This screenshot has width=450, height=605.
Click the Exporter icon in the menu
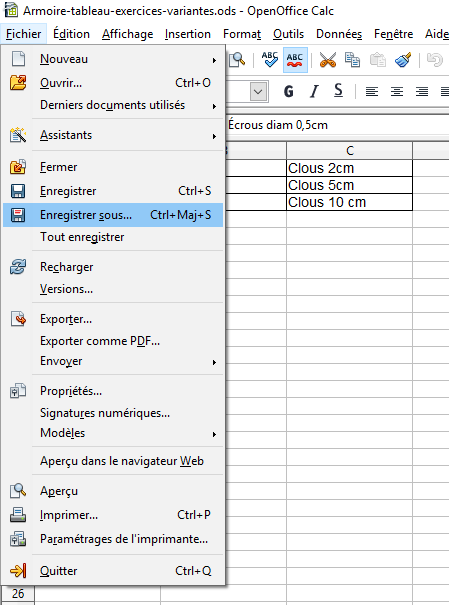18,319
